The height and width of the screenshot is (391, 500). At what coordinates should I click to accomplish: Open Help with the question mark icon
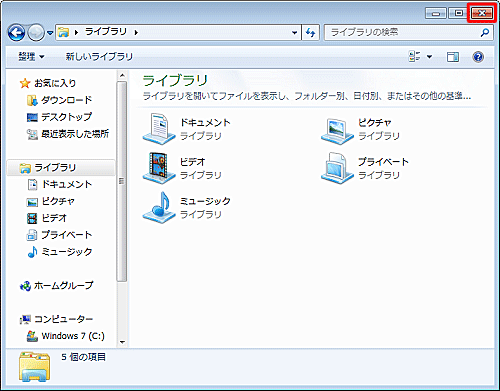click(x=478, y=57)
